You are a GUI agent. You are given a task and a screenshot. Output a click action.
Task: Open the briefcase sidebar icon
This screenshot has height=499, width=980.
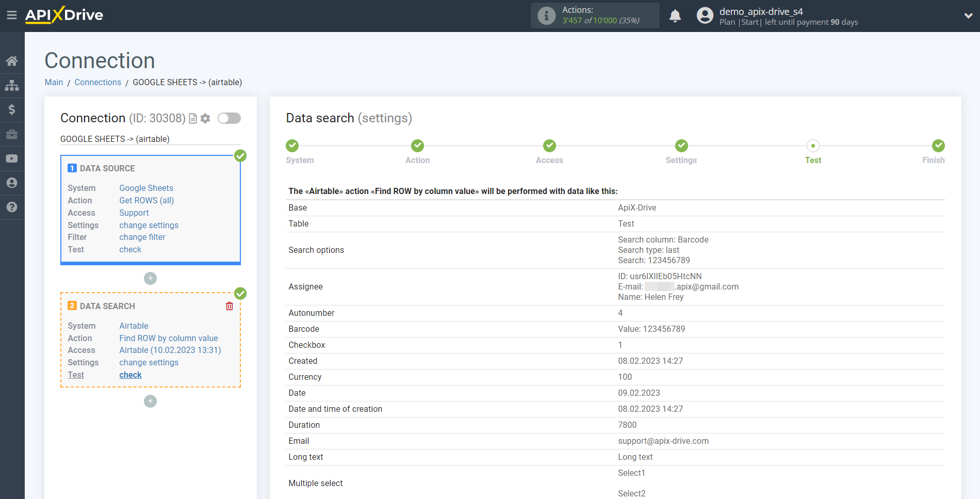[x=12, y=134]
